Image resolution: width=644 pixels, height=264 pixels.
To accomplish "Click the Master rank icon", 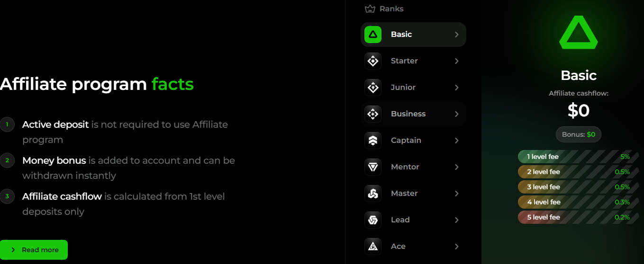I will 373,194.
